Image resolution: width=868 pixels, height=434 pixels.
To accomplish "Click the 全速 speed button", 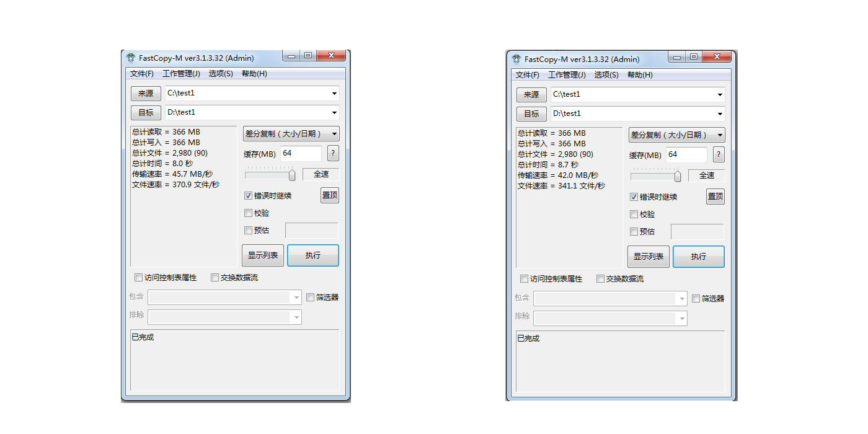I will click(321, 174).
